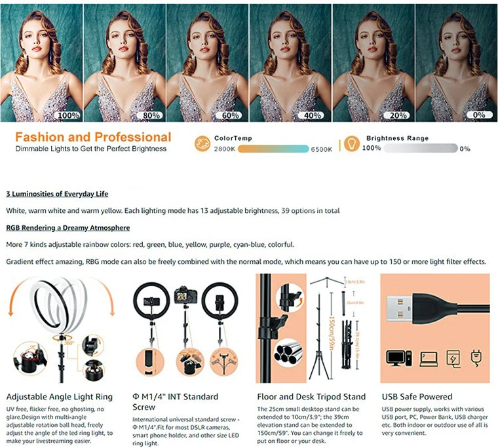Click the metal tubes close-up circle
The image size is (498, 448).
[288, 351]
